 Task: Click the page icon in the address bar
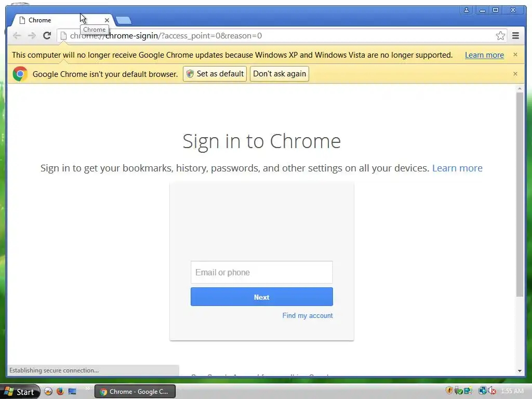(x=63, y=36)
